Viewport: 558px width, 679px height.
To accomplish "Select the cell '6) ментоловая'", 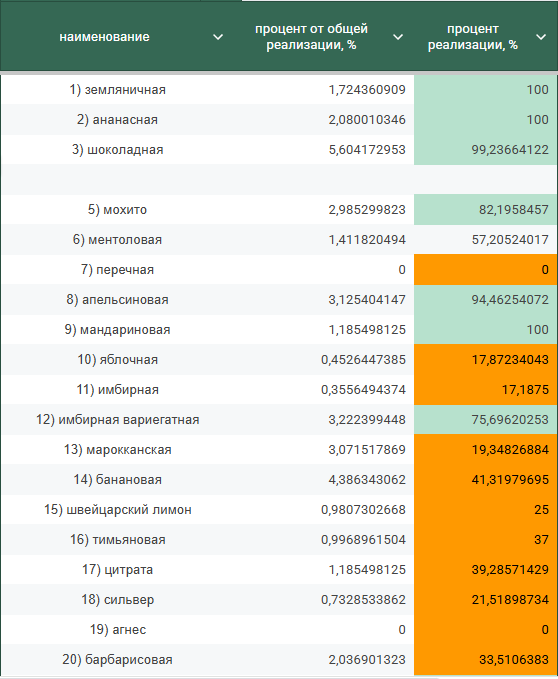I will click(x=117, y=239).
